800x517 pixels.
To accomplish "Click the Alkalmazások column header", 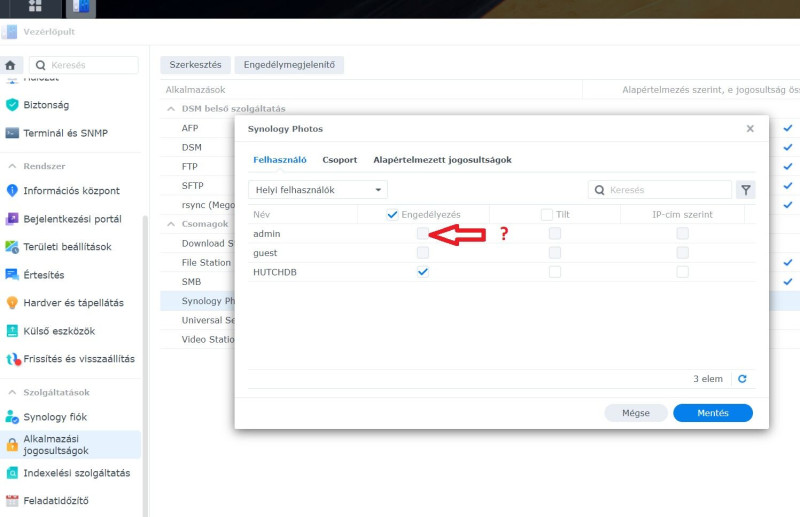I will tap(371, 90).
